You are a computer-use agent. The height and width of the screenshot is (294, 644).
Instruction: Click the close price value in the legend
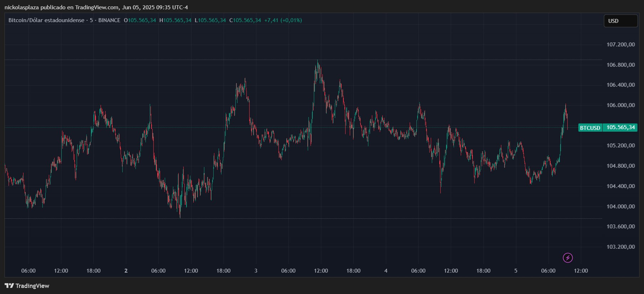247,20
